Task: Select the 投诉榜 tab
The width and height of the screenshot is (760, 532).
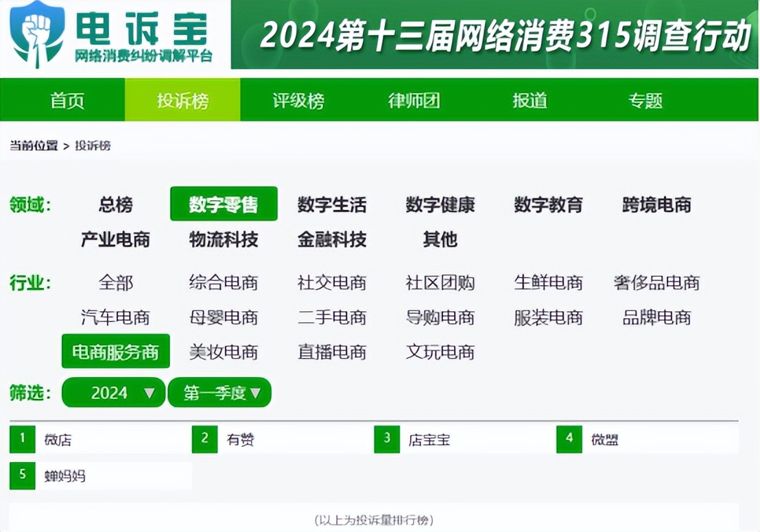Action: click(x=182, y=100)
